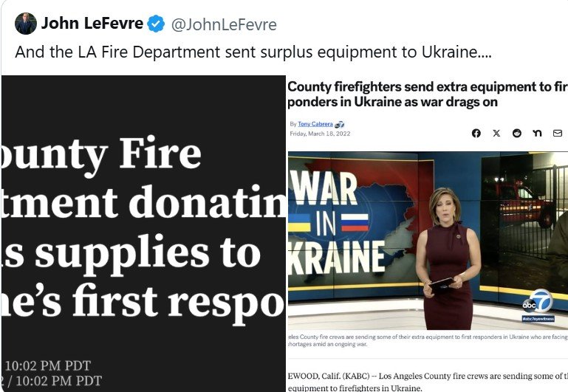Open the @JohnLeFevre handle
The height and width of the screenshot is (392, 568).
[x=224, y=24]
